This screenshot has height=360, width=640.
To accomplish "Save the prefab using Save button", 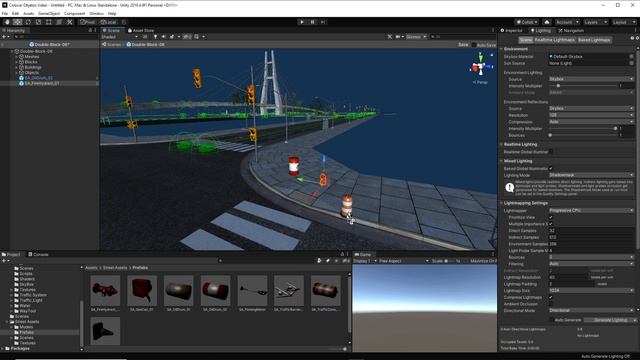I will pyautogui.click(x=463, y=44).
